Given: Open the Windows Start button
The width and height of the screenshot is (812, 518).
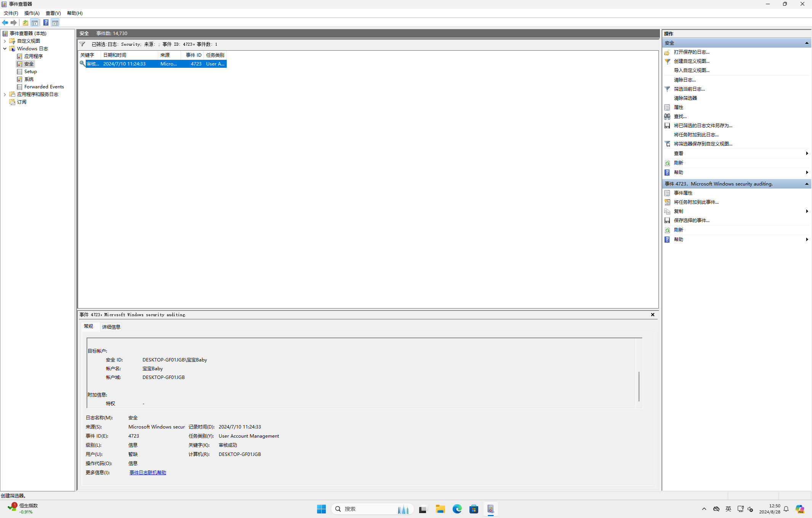Looking at the screenshot, I should pos(321,509).
